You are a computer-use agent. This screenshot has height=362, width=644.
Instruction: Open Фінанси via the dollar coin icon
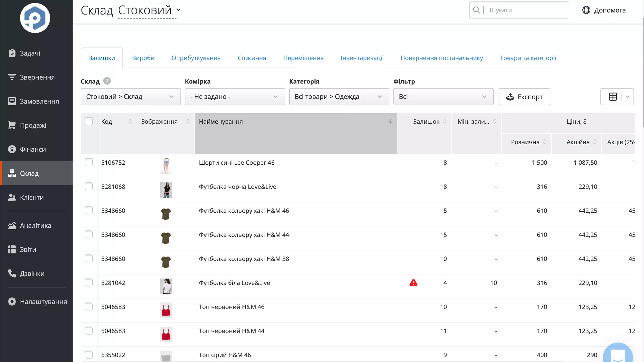coord(12,149)
